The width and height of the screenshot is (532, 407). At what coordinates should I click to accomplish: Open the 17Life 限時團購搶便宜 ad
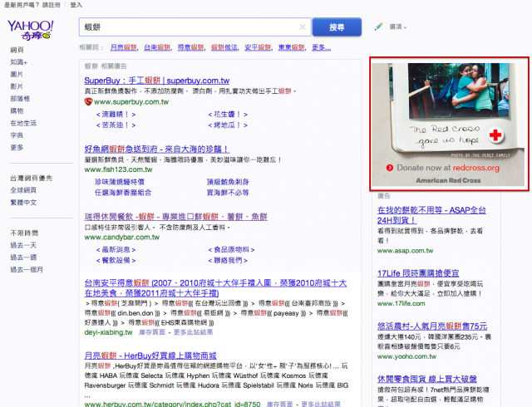pyautogui.click(x=418, y=273)
